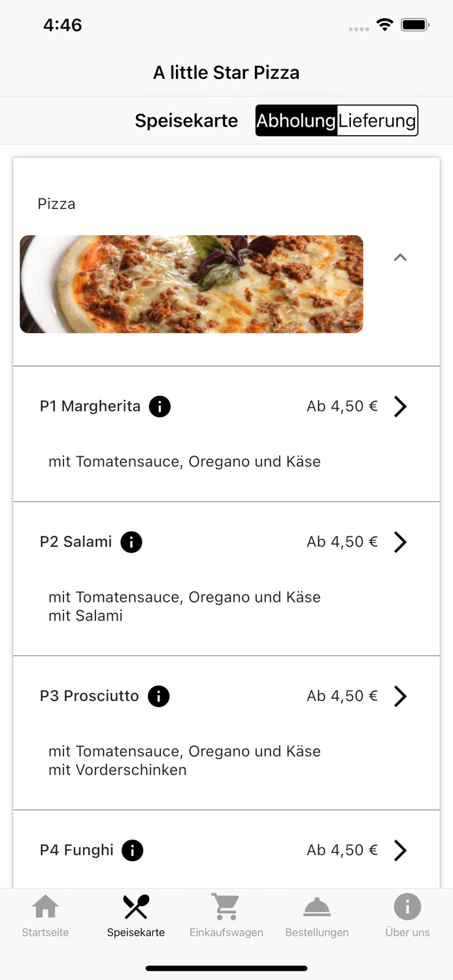Open info for P1 Margherita
This screenshot has width=453, height=980.
[161, 406]
